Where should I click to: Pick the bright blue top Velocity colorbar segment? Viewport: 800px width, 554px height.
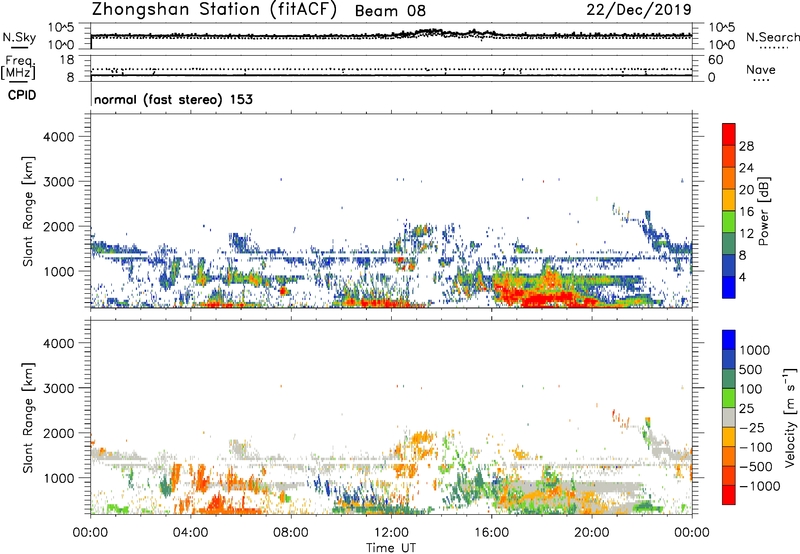click(x=729, y=340)
